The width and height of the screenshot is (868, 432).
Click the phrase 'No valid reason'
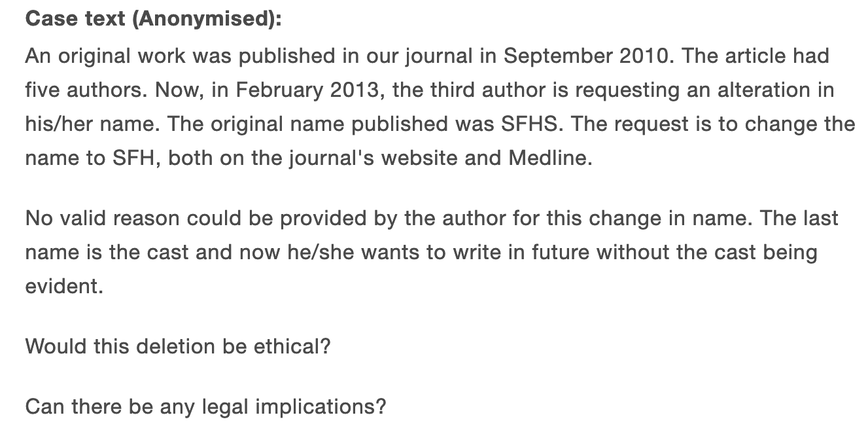103,218
